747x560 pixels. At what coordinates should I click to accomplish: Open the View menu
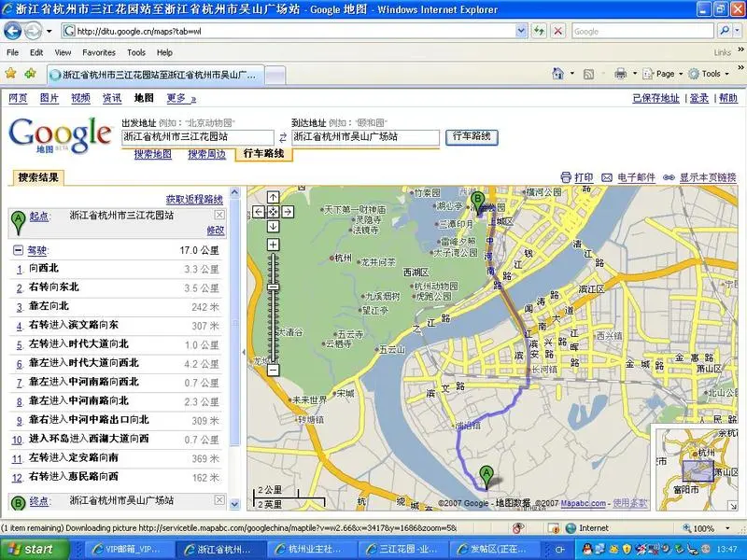[x=63, y=52]
